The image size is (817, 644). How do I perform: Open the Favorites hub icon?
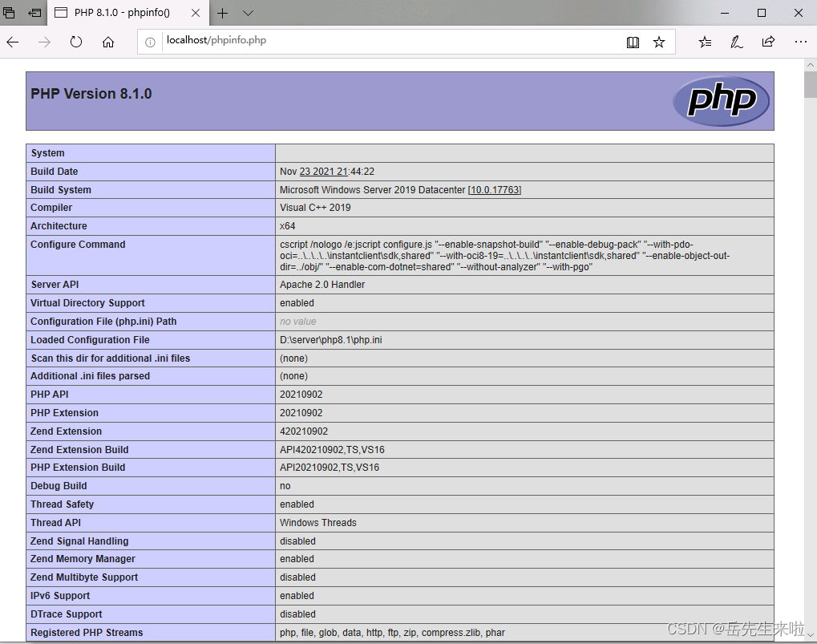[705, 43]
